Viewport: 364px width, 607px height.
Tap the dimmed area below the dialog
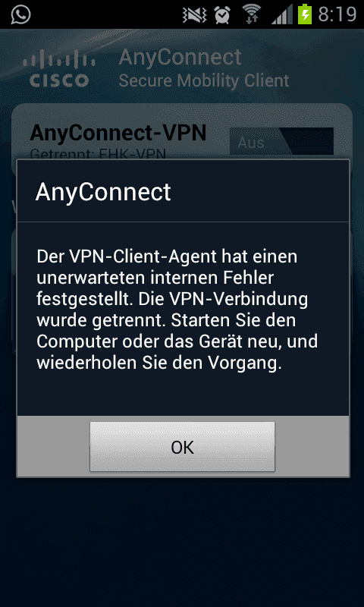[x=182, y=542]
